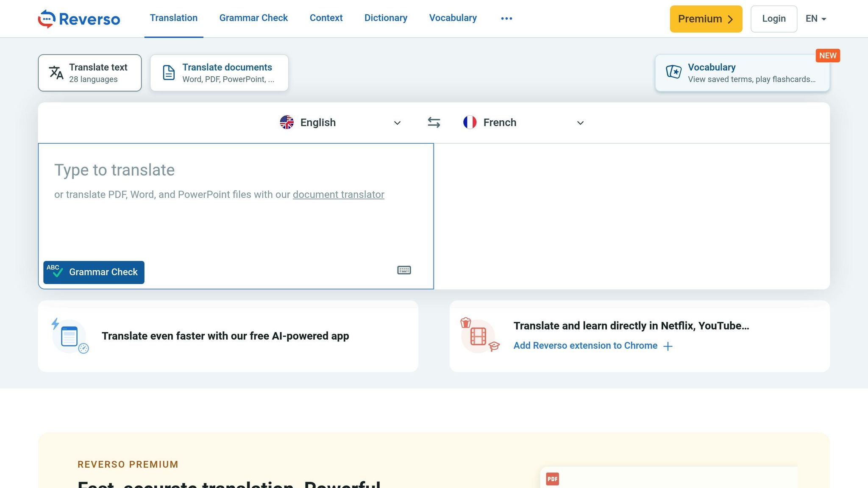This screenshot has width=868, height=488.
Task: Follow the document translator link
Action: [x=338, y=194]
